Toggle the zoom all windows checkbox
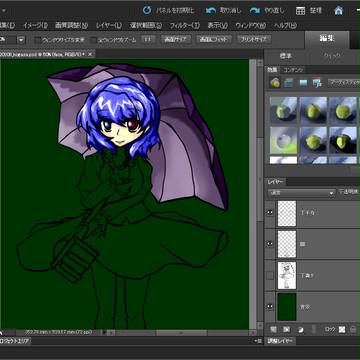The image size is (360, 360). point(93,40)
